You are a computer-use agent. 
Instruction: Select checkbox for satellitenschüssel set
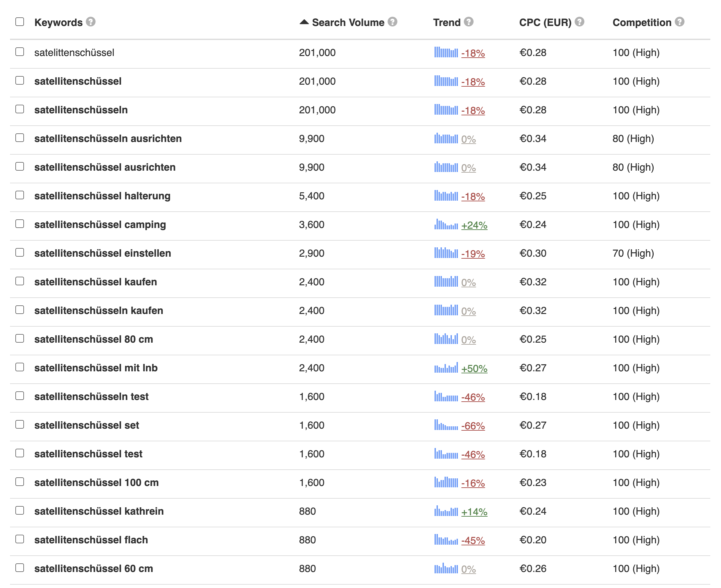point(20,424)
